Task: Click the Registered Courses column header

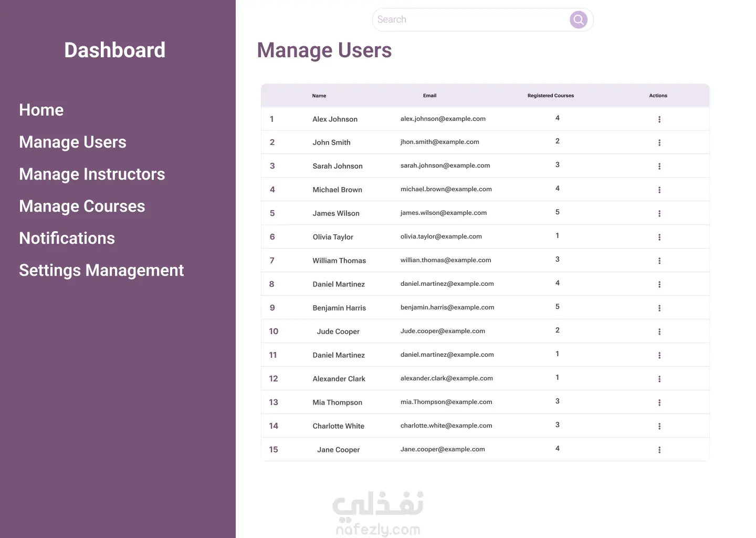Action: [550, 96]
